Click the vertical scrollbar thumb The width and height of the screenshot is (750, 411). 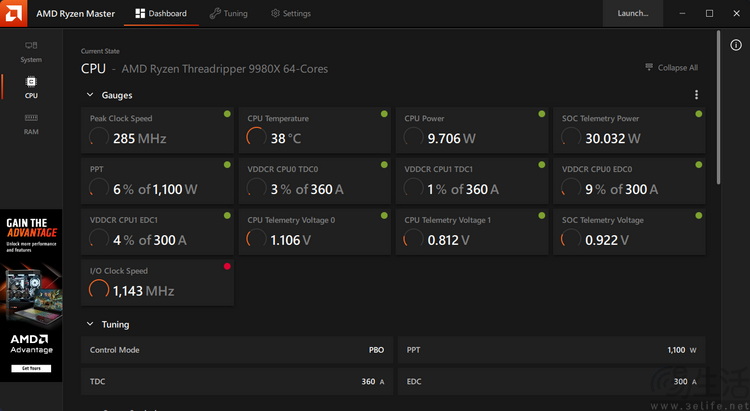pos(718,107)
